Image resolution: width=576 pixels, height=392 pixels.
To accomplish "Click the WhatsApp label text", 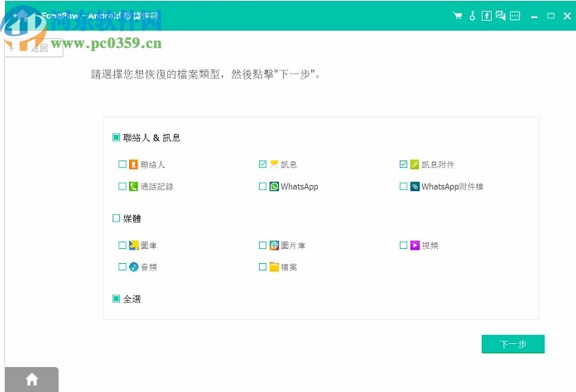I will pyautogui.click(x=299, y=186).
